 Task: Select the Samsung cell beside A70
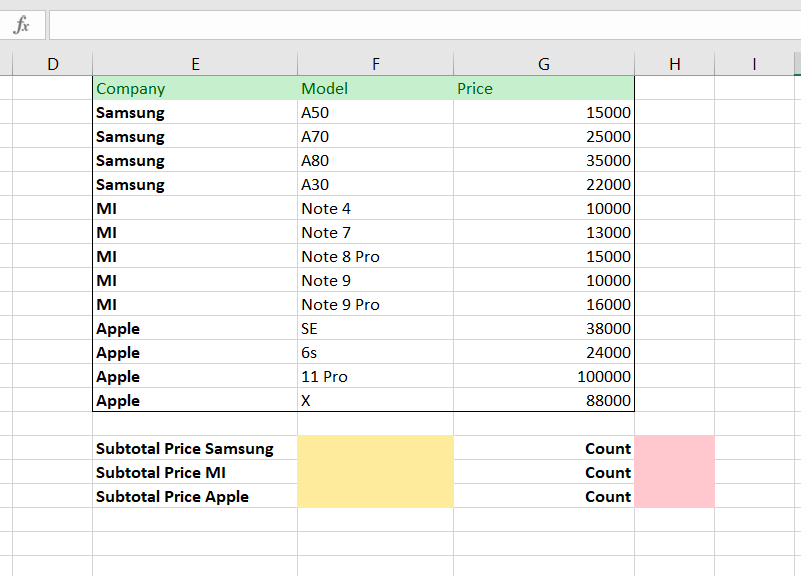pyautogui.click(x=195, y=136)
